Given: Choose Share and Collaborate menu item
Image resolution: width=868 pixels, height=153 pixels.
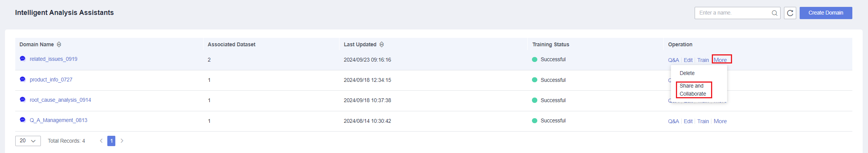Looking at the screenshot, I should [x=693, y=90].
